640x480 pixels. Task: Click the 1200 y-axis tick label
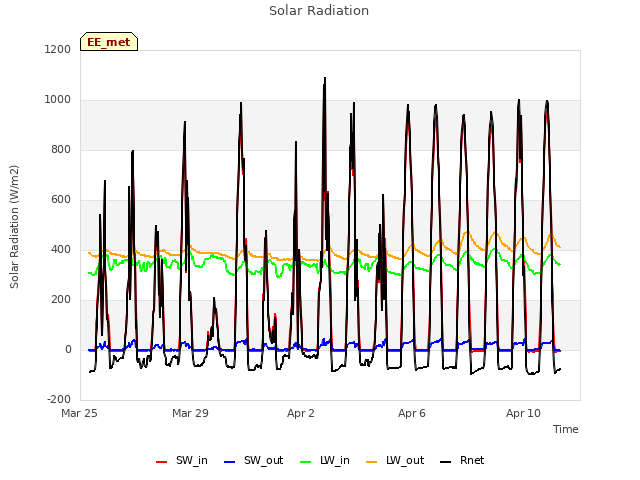(x=58, y=49)
